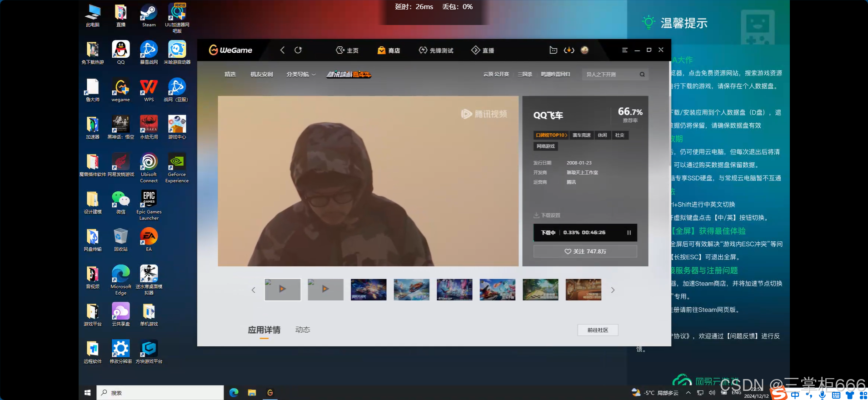Show next media thumbnails arrow
868x400 pixels.
click(613, 290)
